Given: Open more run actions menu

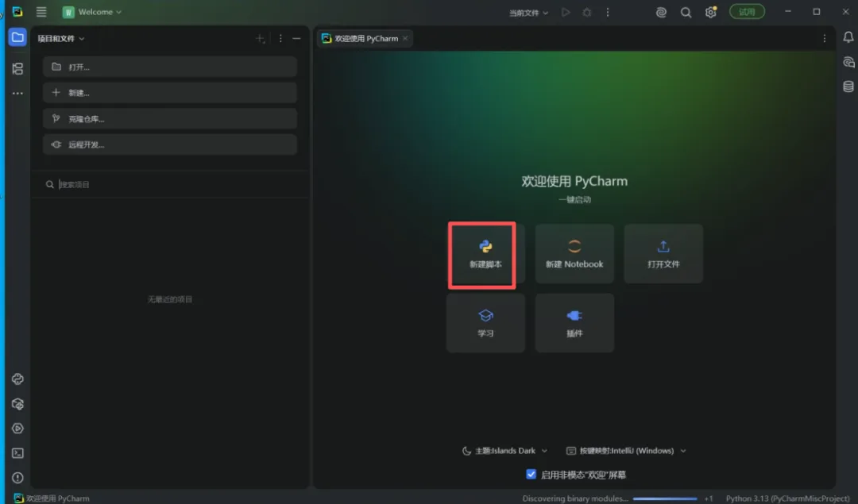Looking at the screenshot, I should pos(608,12).
